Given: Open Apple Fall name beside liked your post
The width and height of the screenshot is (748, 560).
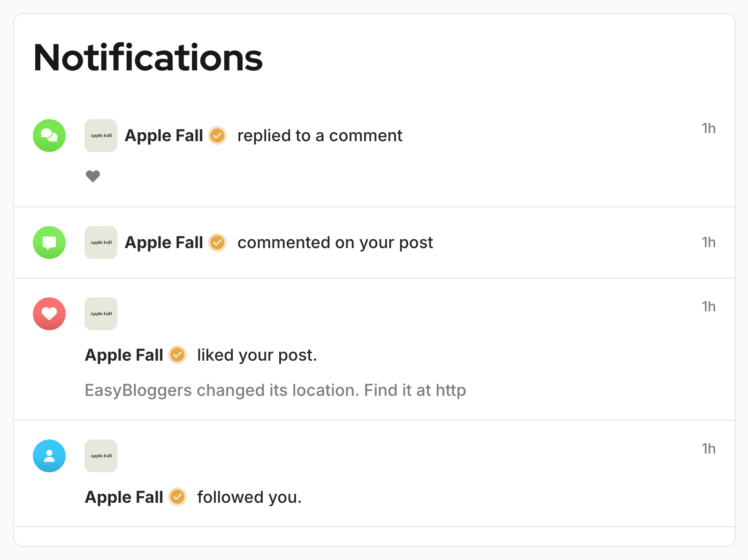Looking at the screenshot, I should click(124, 355).
